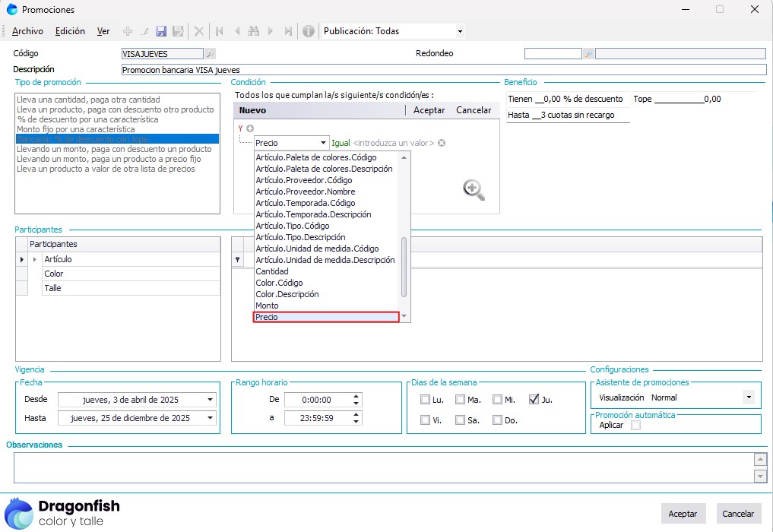This screenshot has height=532, width=773.
Task: Open the Edición menu
Action: click(x=70, y=31)
